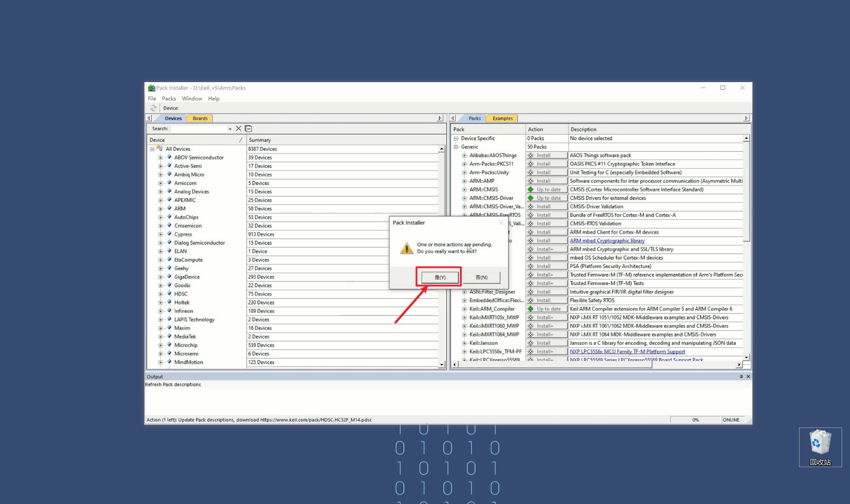Image resolution: width=850 pixels, height=504 pixels.
Task: Click the download progress bar showing 0%
Action: pos(695,420)
